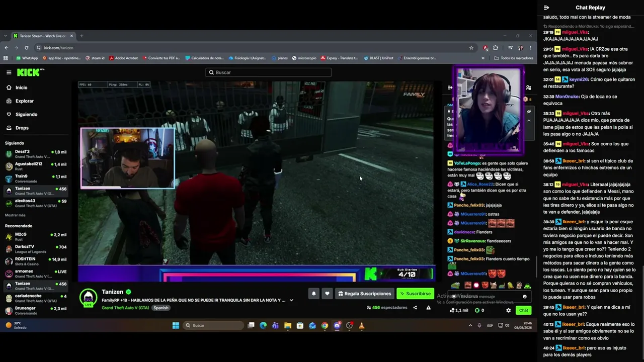The height and width of the screenshot is (362, 644).
Task: Open the Ensembl genome browser bookmark
Action: pos(417,58)
